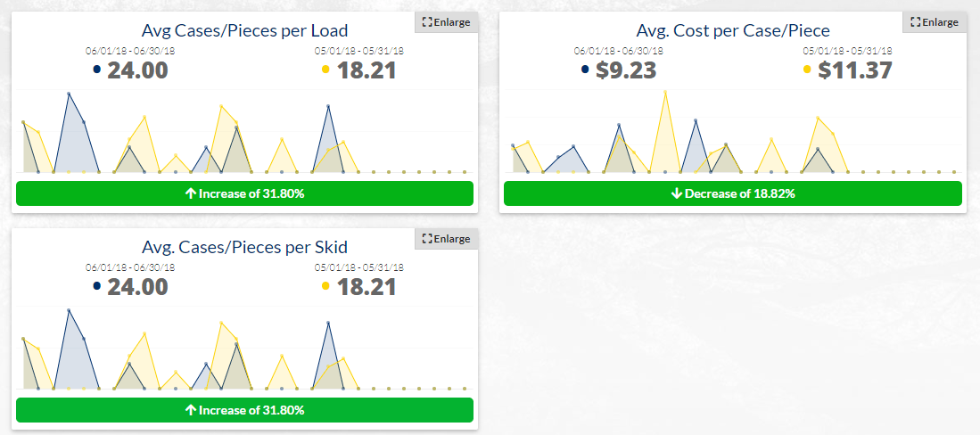The image size is (980, 435).
Task: Click Increase of 31.80% bar under per Skid chart
Action: (x=244, y=410)
